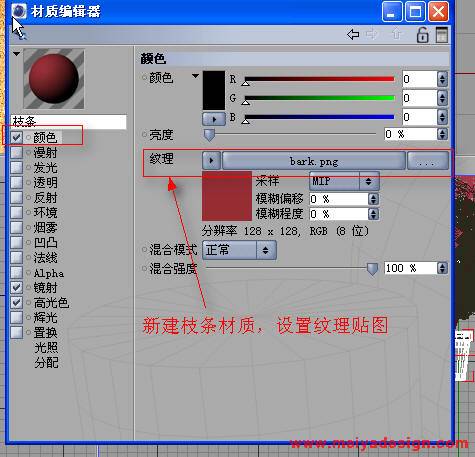The width and height of the screenshot is (475, 457).
Task: Click the texture arrow button beside bark.png
Action: pyautogui.click(x=211, y=161)
